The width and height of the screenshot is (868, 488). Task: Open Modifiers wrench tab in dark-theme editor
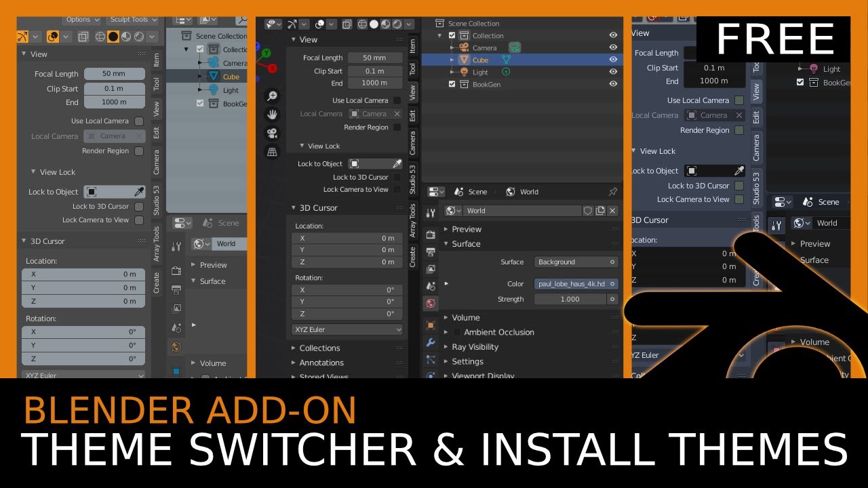431,343
